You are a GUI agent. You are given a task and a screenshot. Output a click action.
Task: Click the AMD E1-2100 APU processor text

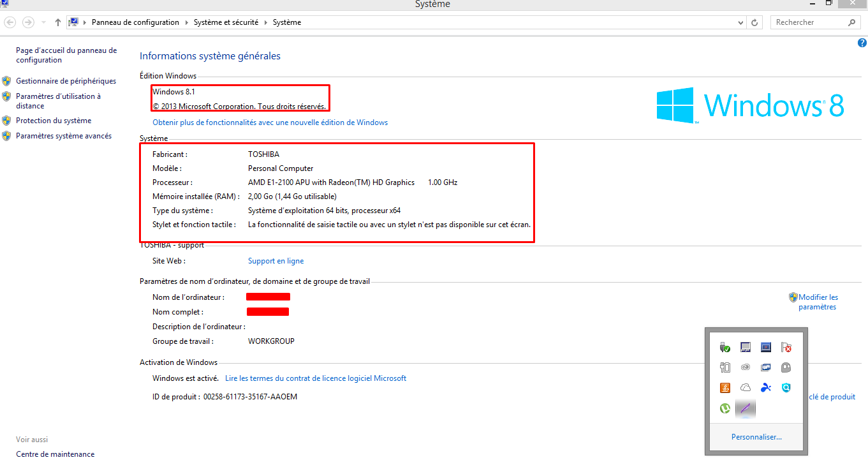tap(331, 182)
